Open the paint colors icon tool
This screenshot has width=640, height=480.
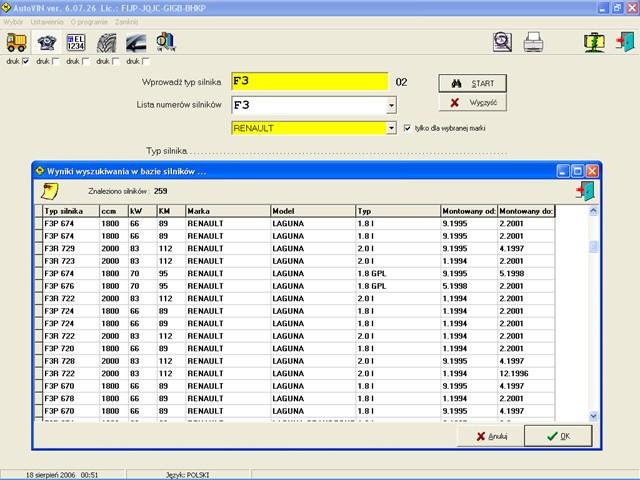click(166, 42)
